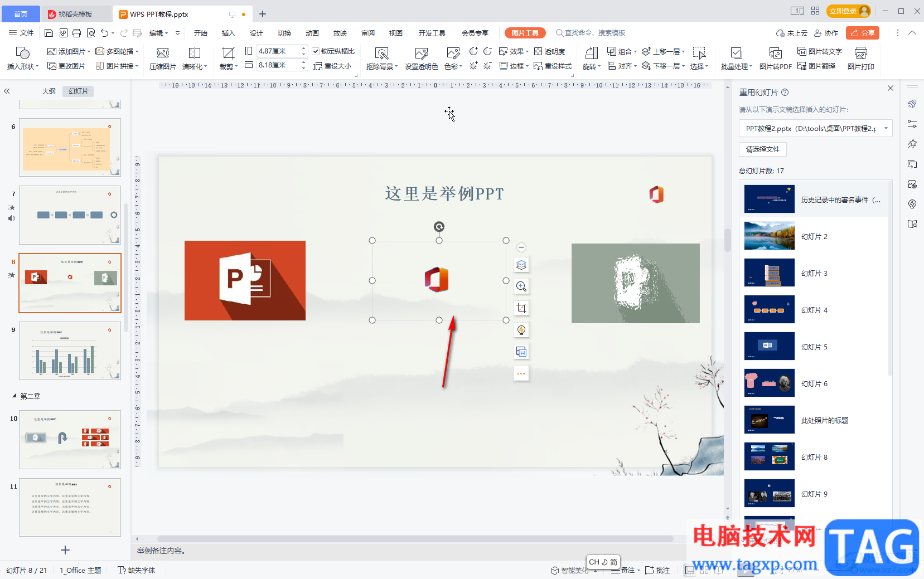This screenshot has width=924, height=579.
Task: Open the Bring Forward (上移一层) dropdown
Action: point(664,51)
